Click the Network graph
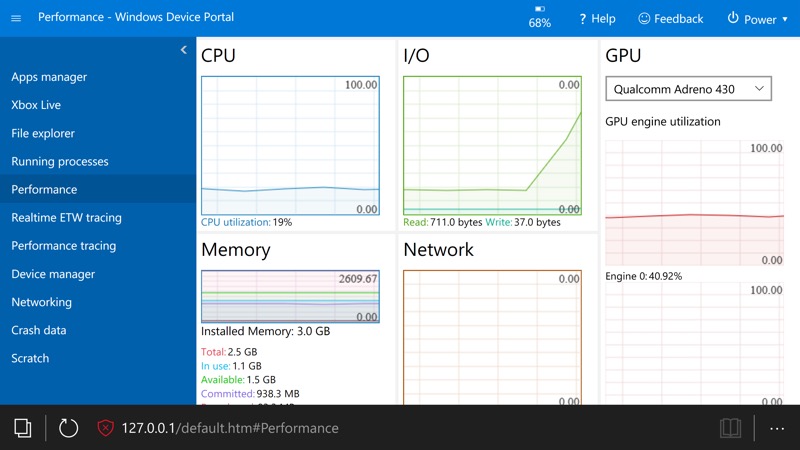 [x=492, y=338]
